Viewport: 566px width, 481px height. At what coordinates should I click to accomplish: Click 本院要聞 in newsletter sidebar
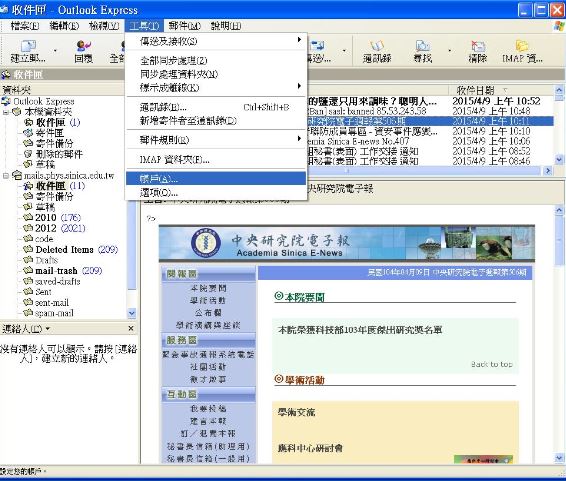click(x=208, y=288)
